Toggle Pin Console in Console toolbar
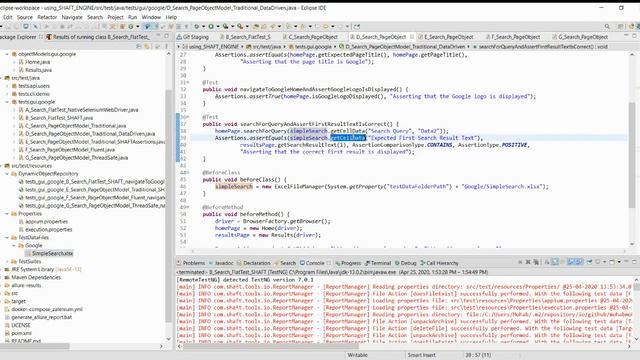Image resolution: width=640 pixels, height=360 pixels. 589,262
